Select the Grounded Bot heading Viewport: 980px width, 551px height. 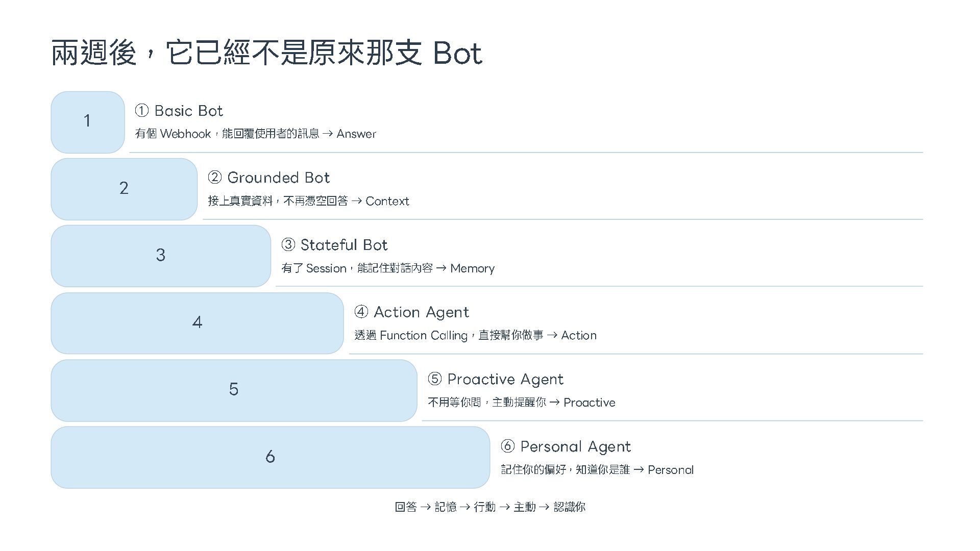[268, 178]
